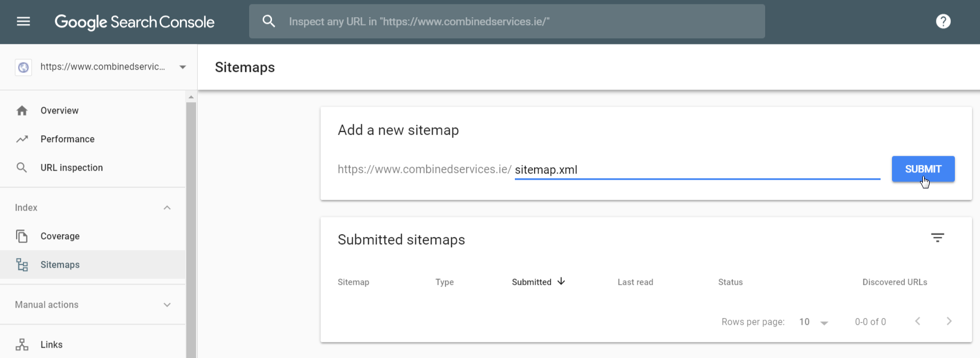Click the property globe favicon icon
This screenshot has width=980, height=358.
pyautogui.click(x=23, y=67)
